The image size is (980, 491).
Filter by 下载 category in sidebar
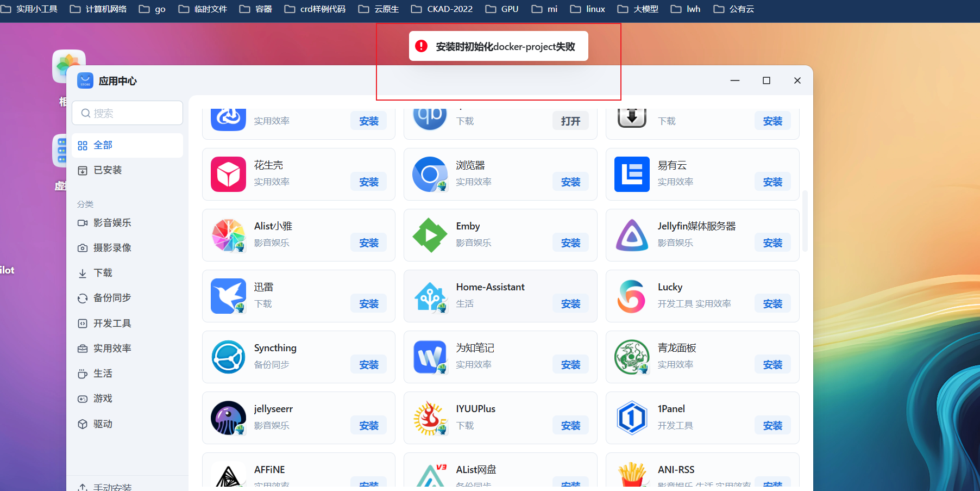click(127, 273)
